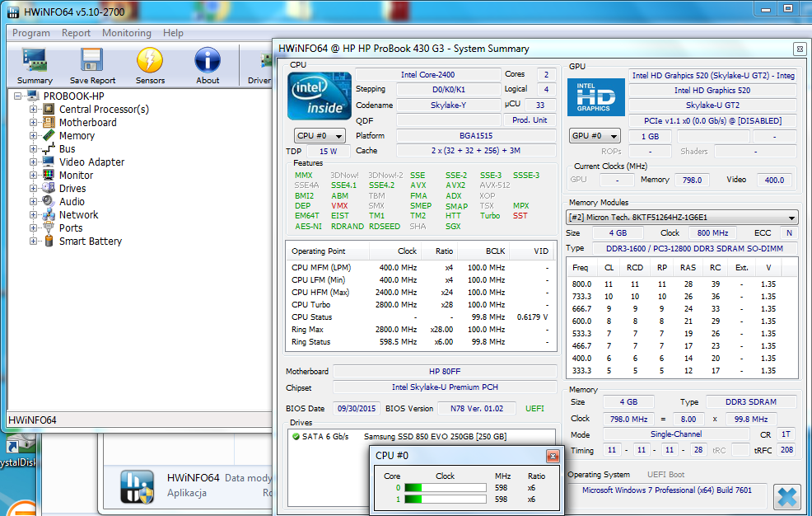Viewport: 812px width, 516px height.
Task: Click the Ports tree icon
Action: click(49, 228)
